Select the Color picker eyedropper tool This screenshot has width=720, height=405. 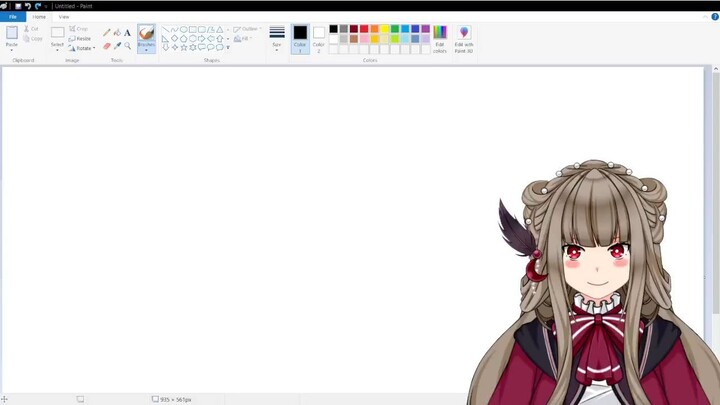click(117, 46)
